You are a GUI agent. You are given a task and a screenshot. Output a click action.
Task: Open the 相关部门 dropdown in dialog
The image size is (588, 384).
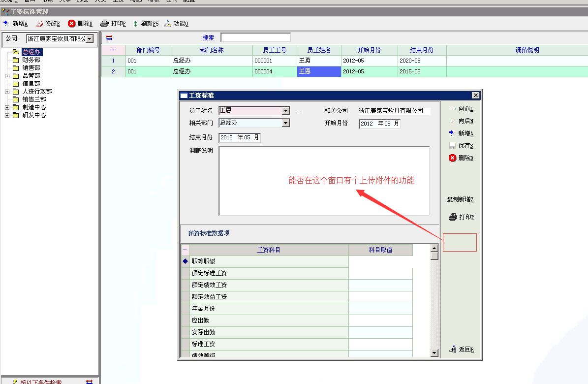point(285,123)
